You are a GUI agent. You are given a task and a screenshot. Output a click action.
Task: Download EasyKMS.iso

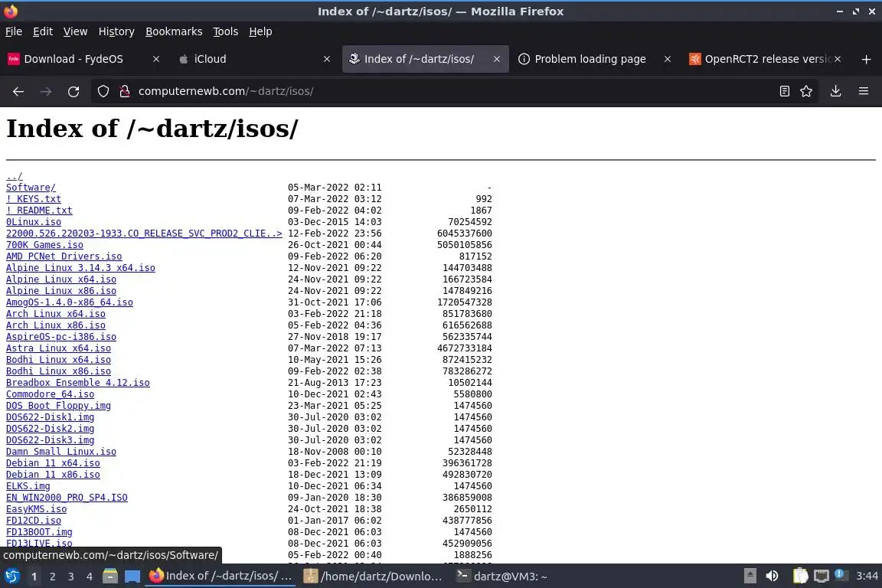click(x=37, y=509)
